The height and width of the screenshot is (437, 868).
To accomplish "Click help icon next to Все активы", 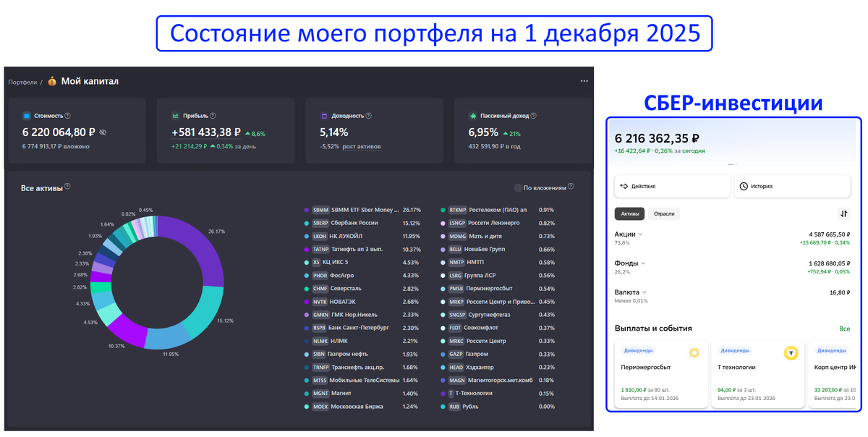I will click(67, 187).
